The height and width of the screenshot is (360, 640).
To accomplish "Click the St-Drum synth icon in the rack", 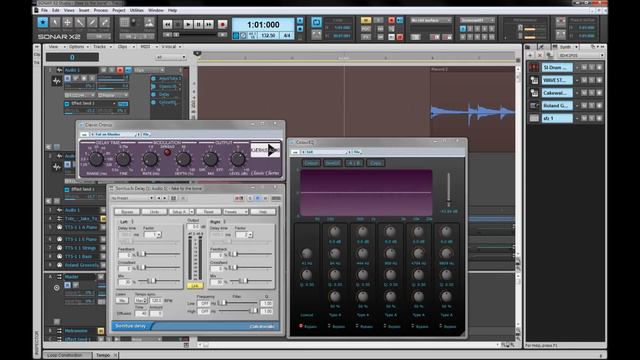I will (x=534, y=67).
